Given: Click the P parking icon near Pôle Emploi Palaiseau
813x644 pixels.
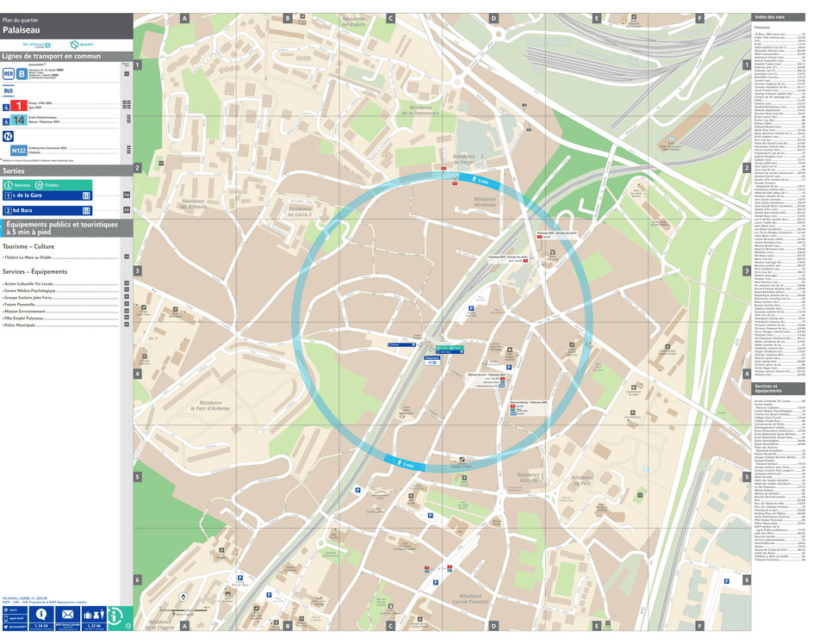Looking at the screenshot, I should tap(509, 367).
